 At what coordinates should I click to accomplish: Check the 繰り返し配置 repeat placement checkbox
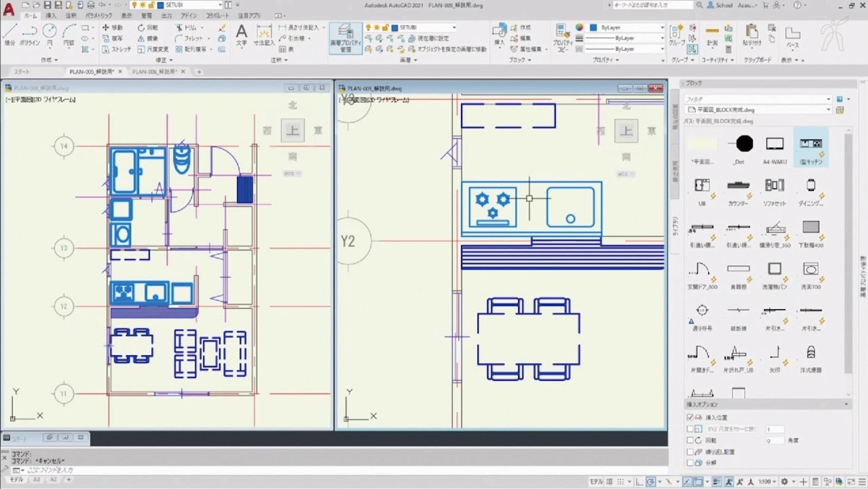[x=690, y=452]
